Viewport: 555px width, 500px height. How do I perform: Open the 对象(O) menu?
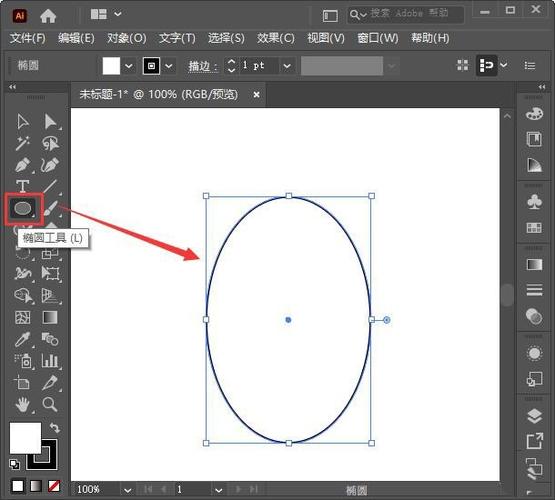click(x=126, y=38)
